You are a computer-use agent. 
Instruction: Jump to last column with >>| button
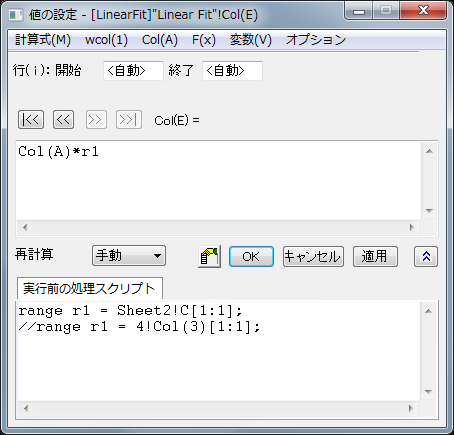(129, 120)
